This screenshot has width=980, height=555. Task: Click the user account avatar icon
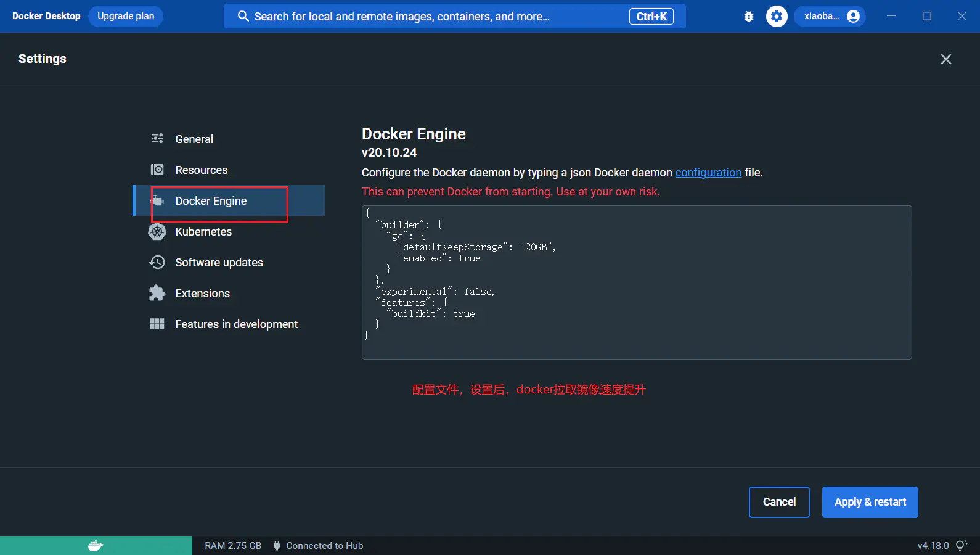click(x=854, y=17)
